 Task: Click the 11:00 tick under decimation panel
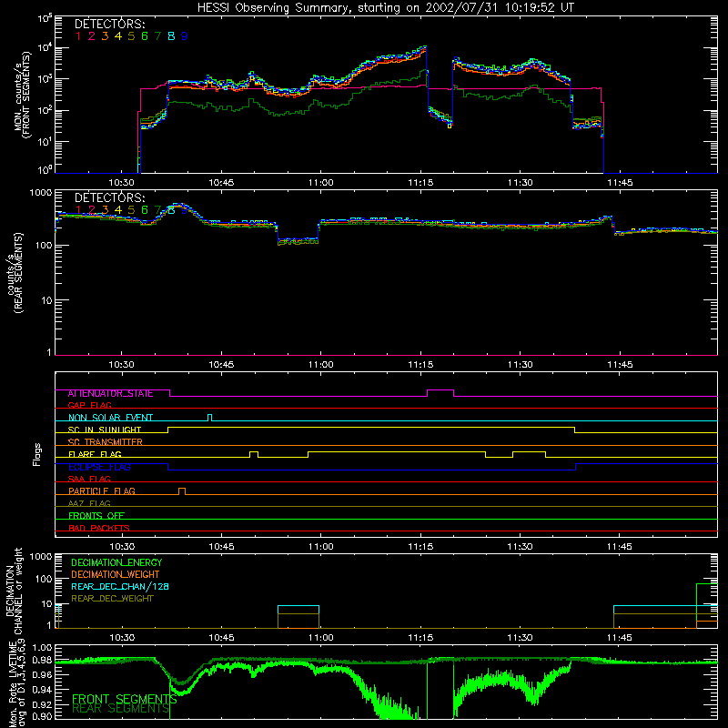pyautogui.click(x=321, y=638)
